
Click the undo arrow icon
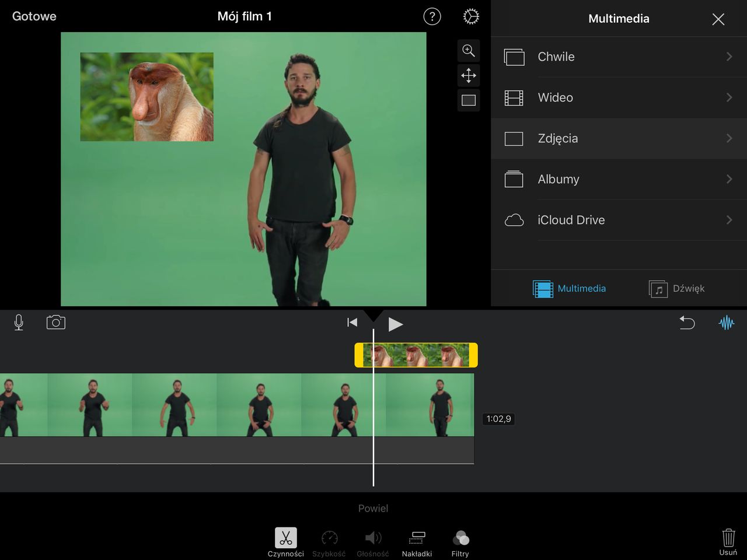[687, 323]
